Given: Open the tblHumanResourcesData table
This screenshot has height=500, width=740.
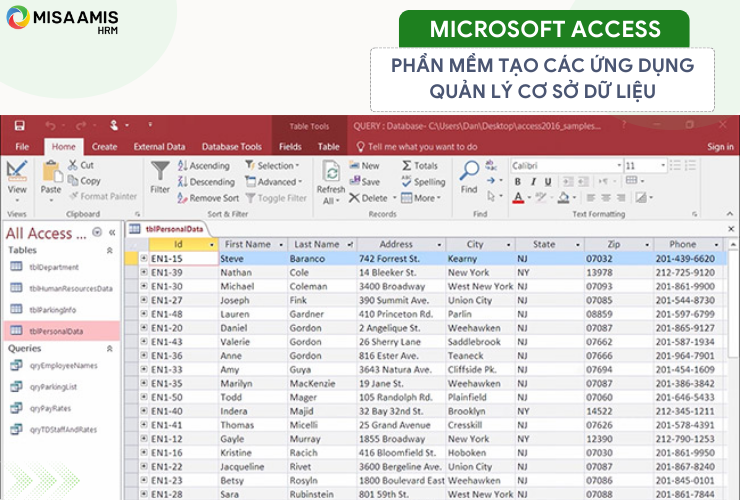Looking at the screenshot, I should (x=71, y=288).
